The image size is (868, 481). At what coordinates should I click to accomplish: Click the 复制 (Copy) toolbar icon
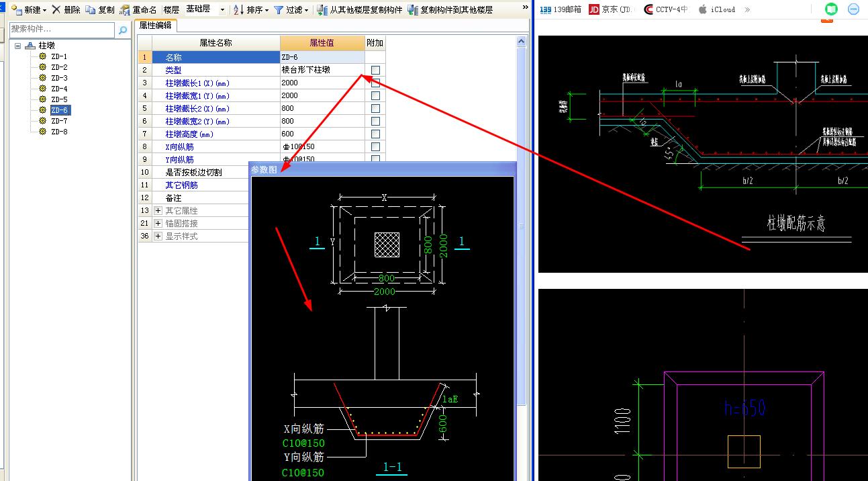pos(90,9)
